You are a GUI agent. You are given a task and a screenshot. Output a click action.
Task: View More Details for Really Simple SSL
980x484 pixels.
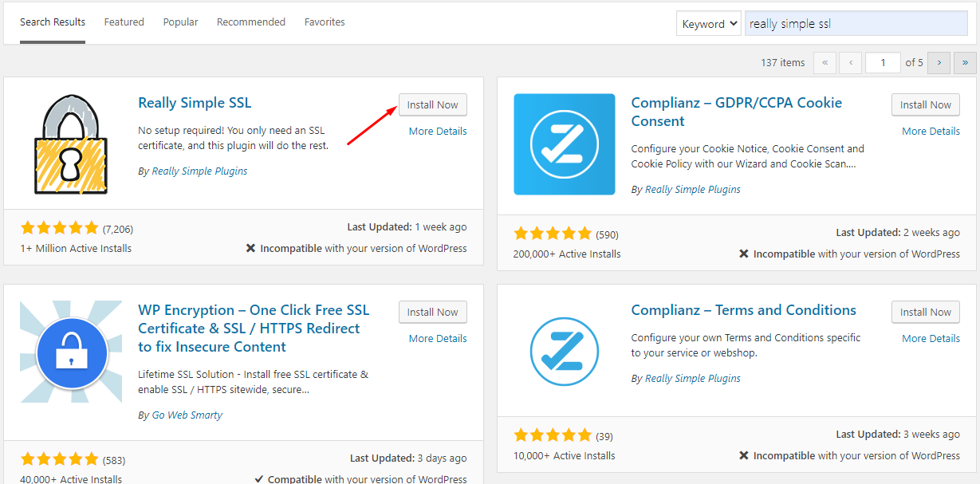click(x=437, y=131)
